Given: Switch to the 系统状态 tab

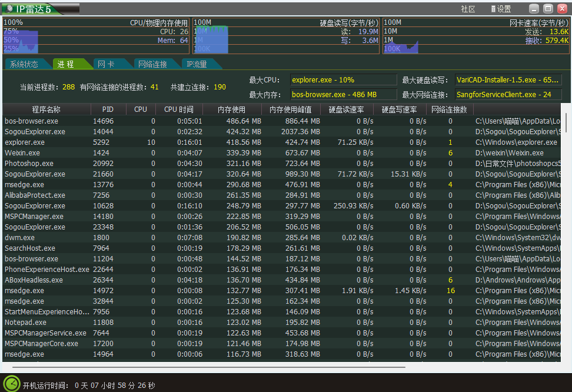Looking at the screenshot, I should click(24, 64).
